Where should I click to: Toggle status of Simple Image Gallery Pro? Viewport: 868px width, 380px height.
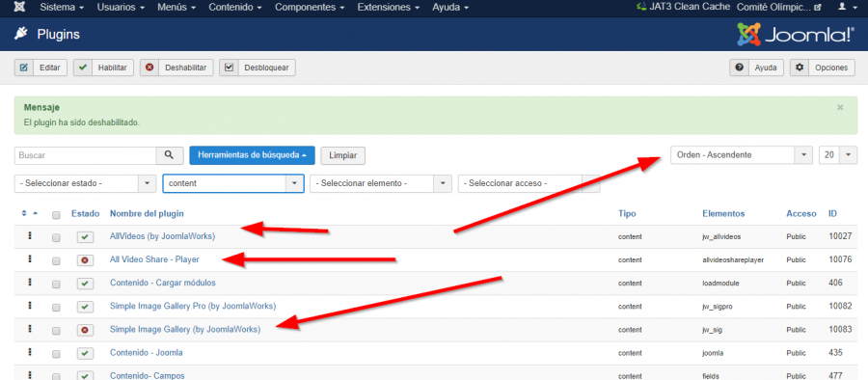pos(85,307)
